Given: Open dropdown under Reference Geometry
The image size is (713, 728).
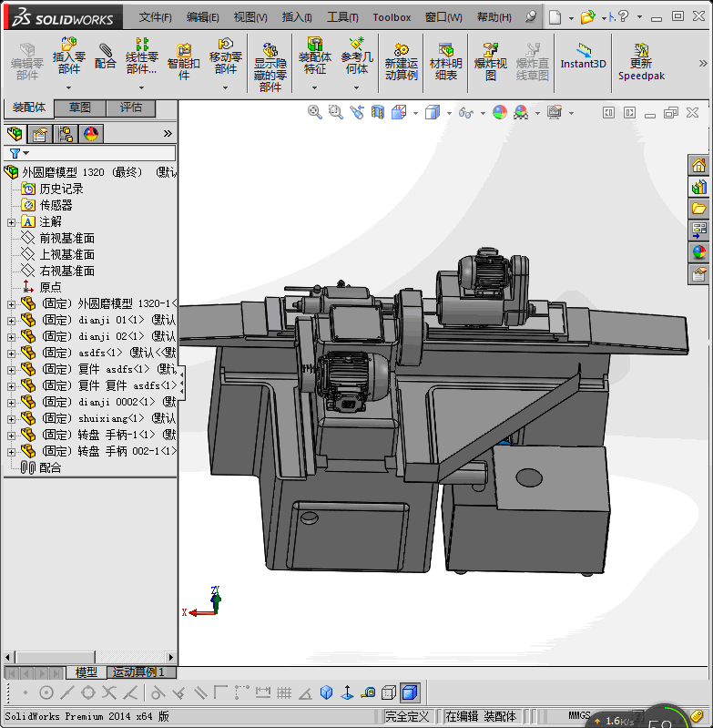Looking at the screenshot, I should click(x=356, y=87).
